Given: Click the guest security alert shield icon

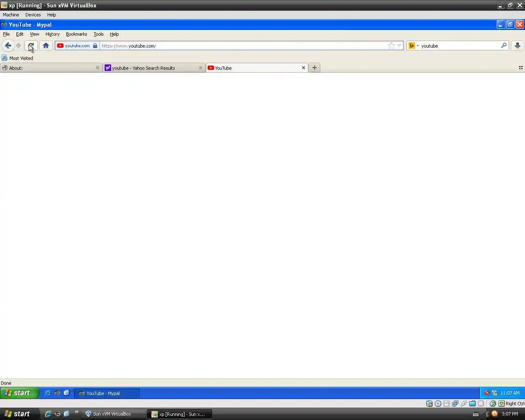Looking at the screenshot, I should 487,393.
